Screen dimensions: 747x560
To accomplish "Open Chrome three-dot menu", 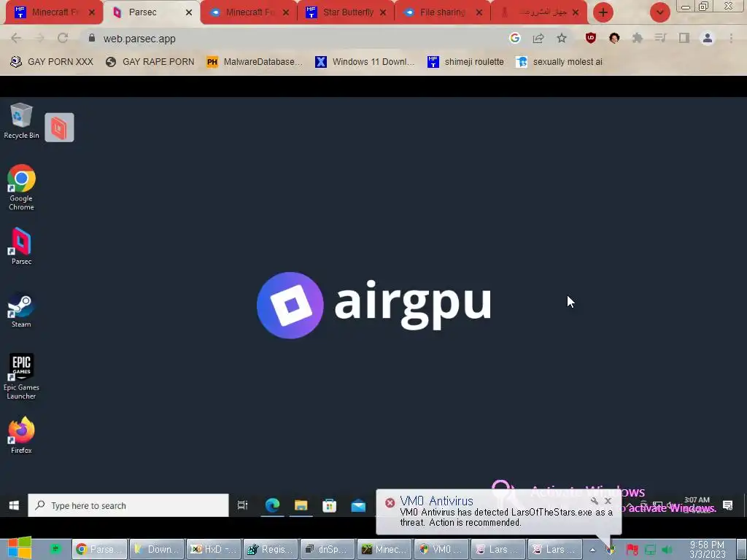I will pyautogui.click(x=731, y=38).
